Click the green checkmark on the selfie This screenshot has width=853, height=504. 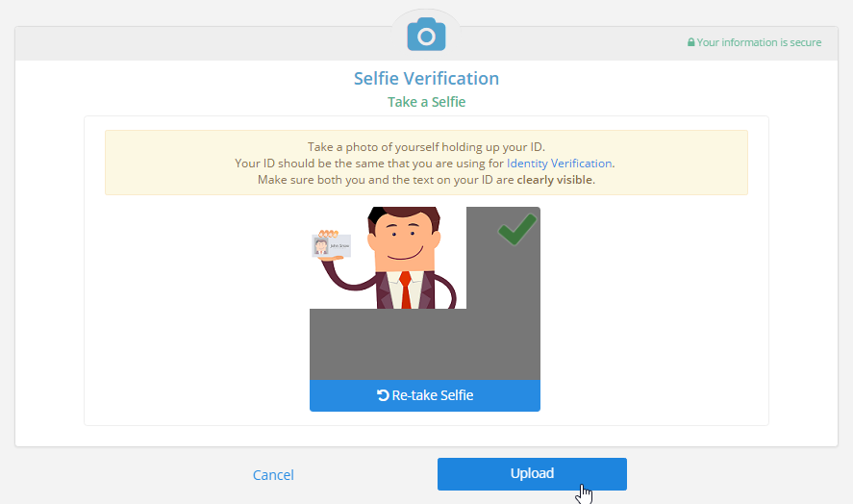[x=516, y=229]
